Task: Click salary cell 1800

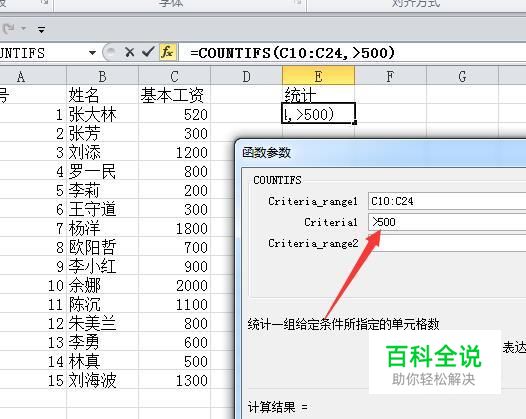Action: 174,228
